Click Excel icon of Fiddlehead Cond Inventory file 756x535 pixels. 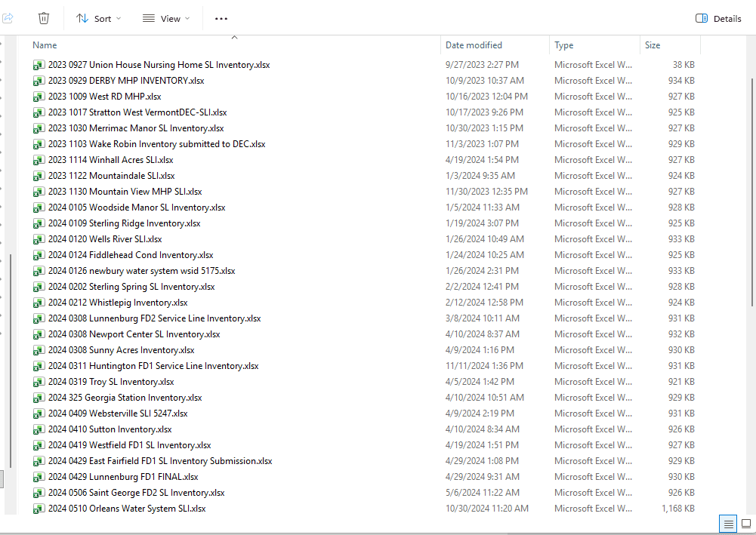[39, 256]
